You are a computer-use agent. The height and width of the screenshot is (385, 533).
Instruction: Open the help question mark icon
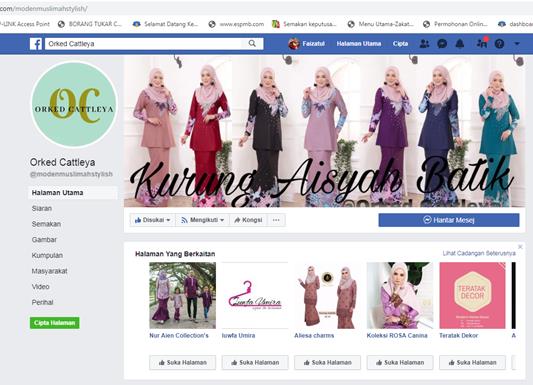499,44
